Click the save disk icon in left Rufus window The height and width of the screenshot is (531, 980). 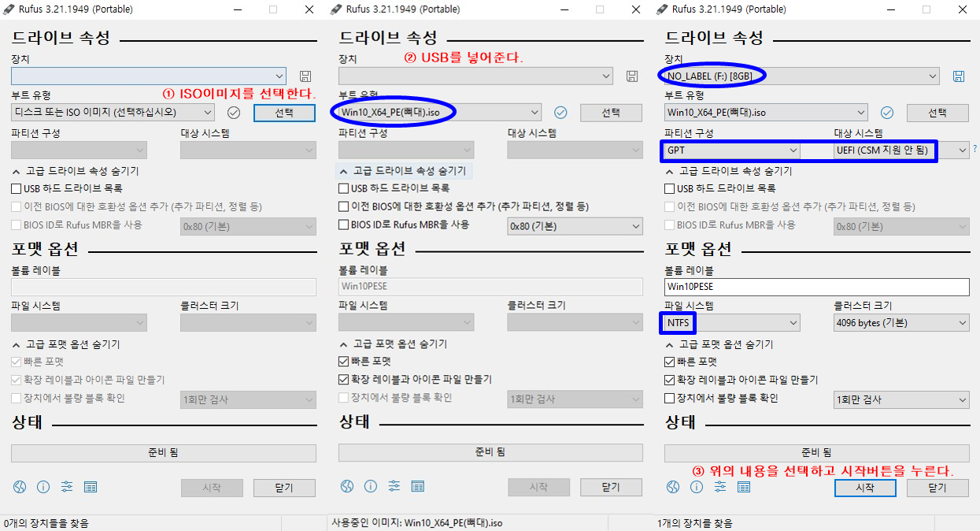[305, 76]
